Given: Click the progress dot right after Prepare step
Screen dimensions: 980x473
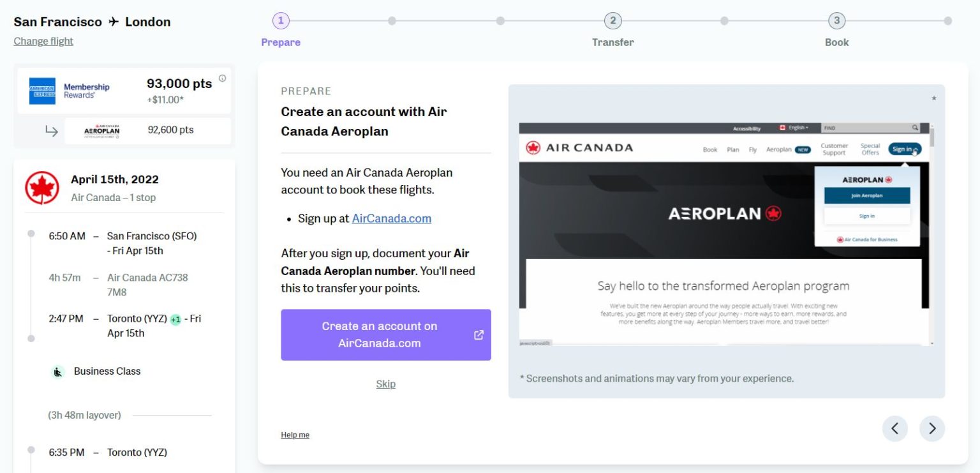Looking at the screenshot, I should pyautogui.click(x=392, y=21).
